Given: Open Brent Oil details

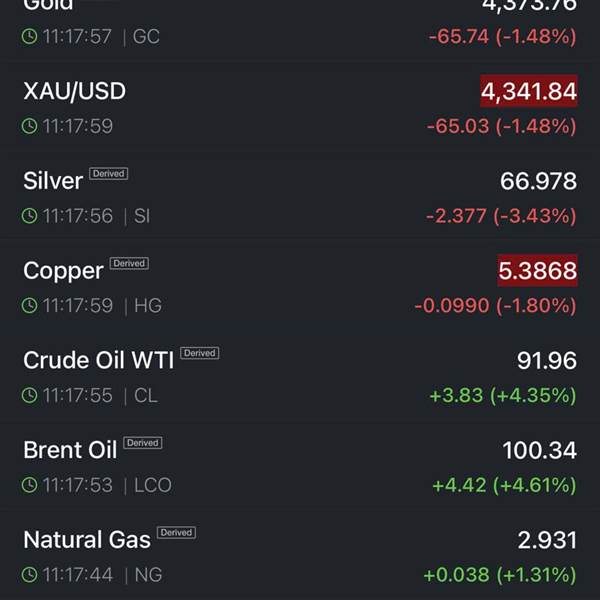Looking at the screenshot, I should click(x=70, y=450).
